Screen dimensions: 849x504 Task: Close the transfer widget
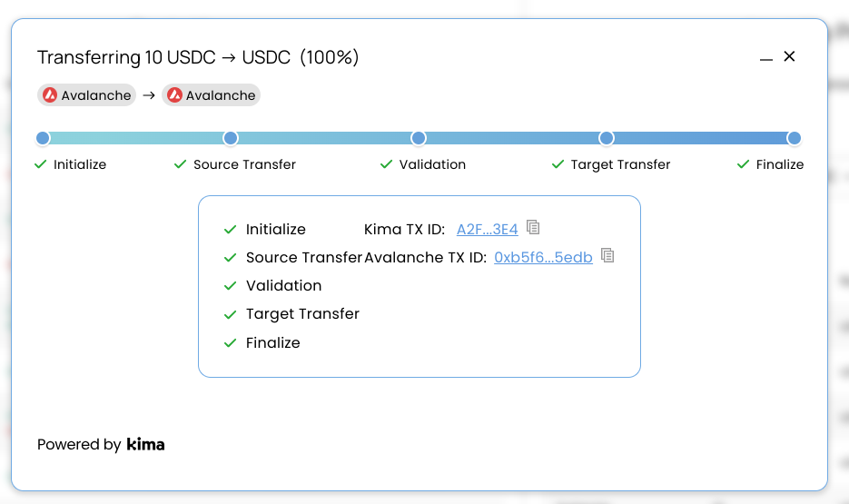pos(789,56)
